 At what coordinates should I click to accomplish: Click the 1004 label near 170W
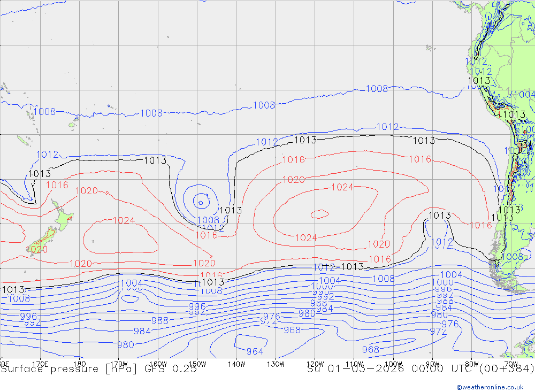132,283
